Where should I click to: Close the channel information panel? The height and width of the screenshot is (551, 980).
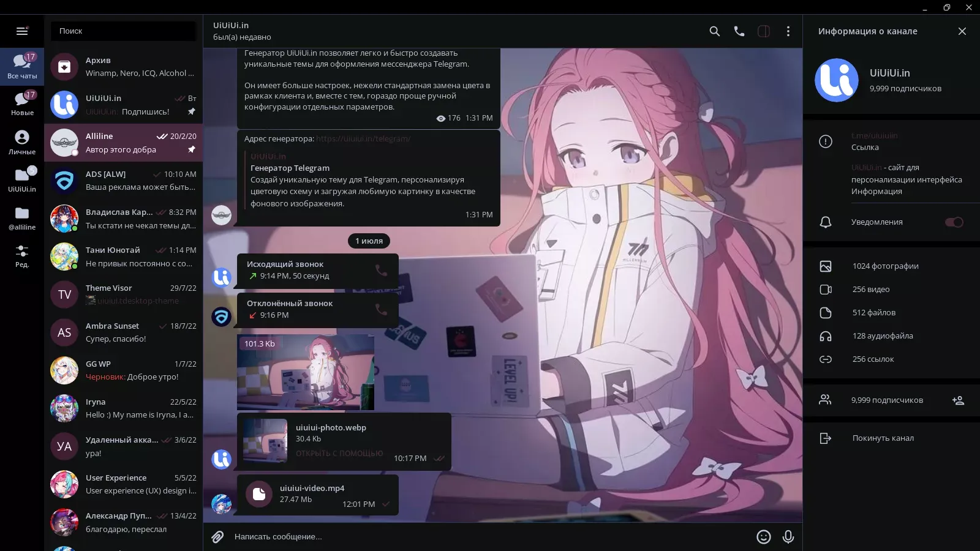[962, 31]
